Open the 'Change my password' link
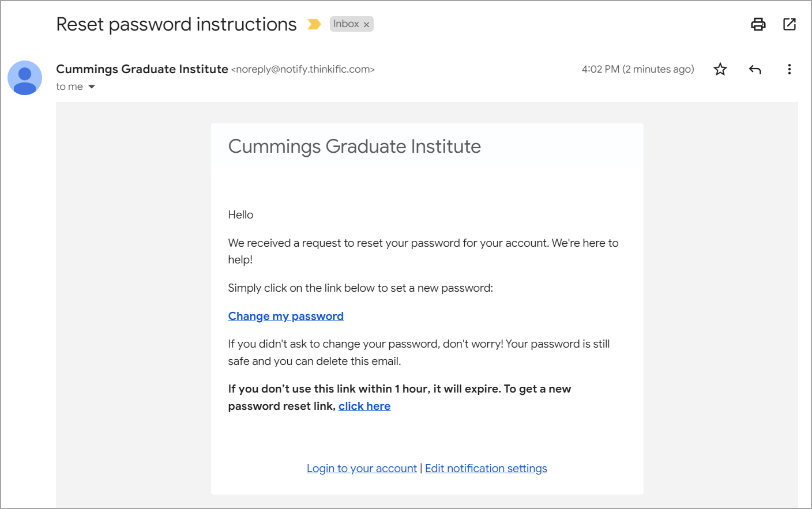Viewport: 812px width, 509px height. click(285, 316)
